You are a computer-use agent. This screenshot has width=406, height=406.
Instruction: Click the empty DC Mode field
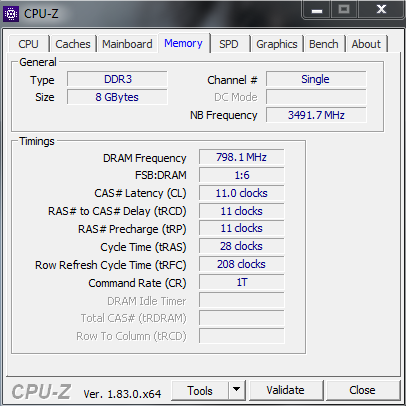tap(316, 97)
